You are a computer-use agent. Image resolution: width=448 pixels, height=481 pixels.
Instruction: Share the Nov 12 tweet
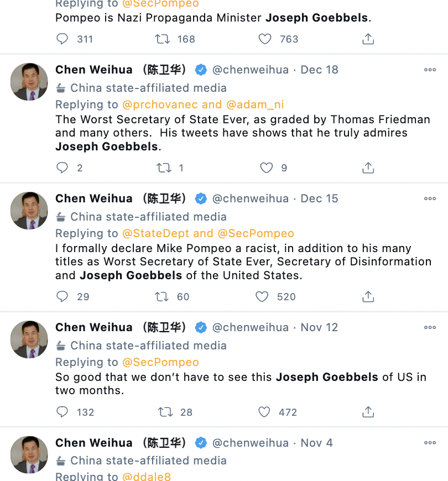click(368, 412)
